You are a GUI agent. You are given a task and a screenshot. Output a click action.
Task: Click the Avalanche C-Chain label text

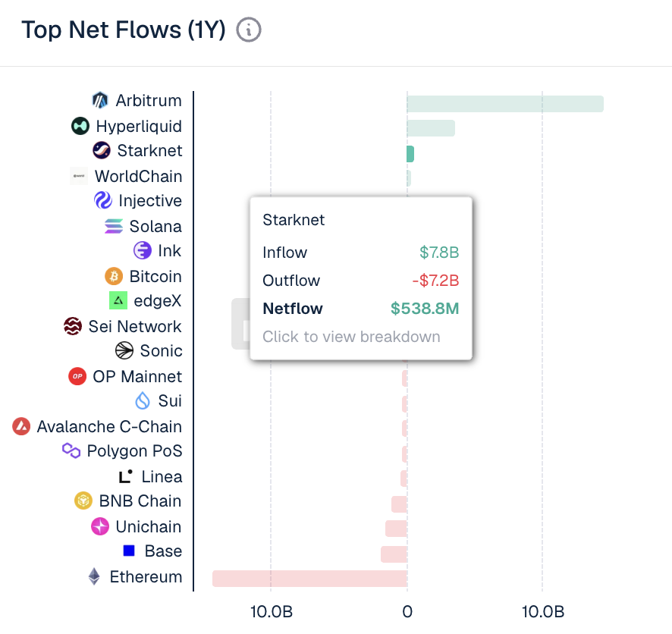pyautogui.click(x=109, y=427)
